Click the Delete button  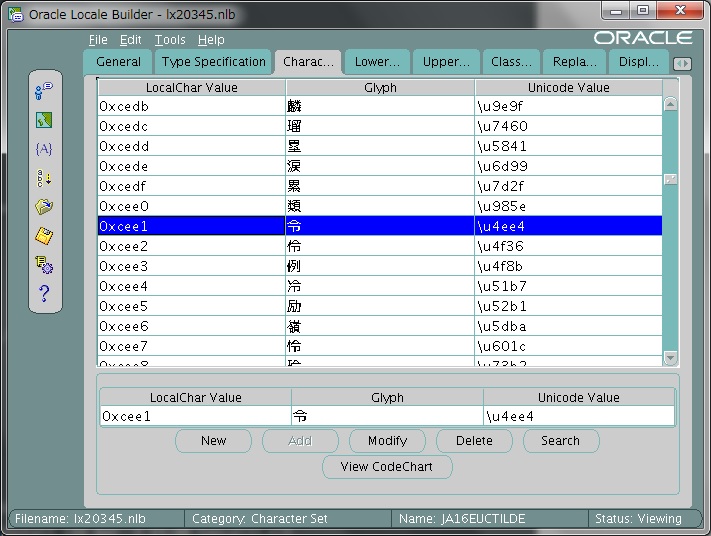coord(474,441)
